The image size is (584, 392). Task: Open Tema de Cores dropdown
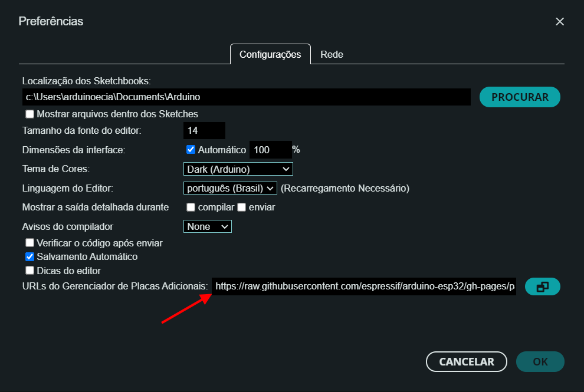click(238, 169)
